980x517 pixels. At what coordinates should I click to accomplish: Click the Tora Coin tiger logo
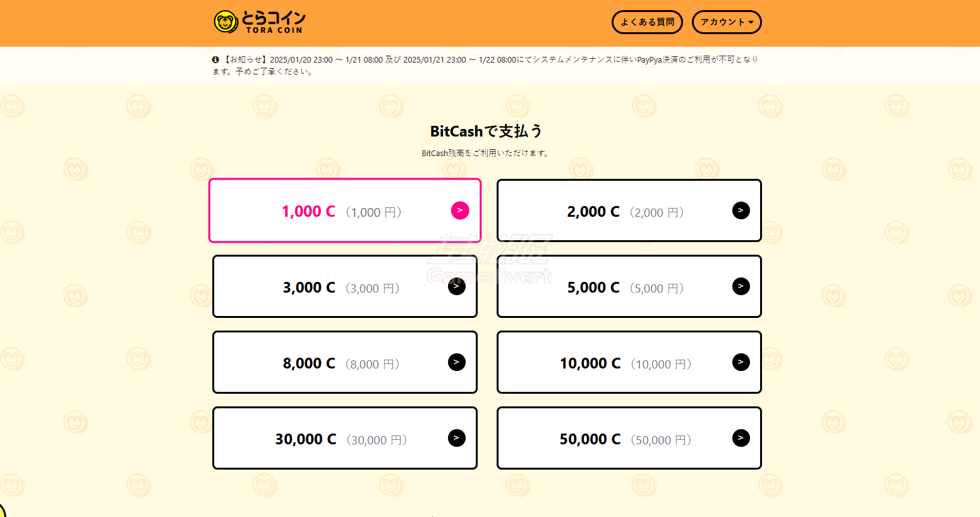point(226,22)
